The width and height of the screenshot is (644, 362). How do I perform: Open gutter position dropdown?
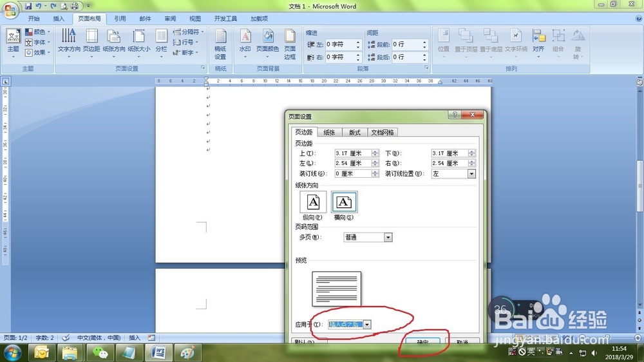click(471, 174)
